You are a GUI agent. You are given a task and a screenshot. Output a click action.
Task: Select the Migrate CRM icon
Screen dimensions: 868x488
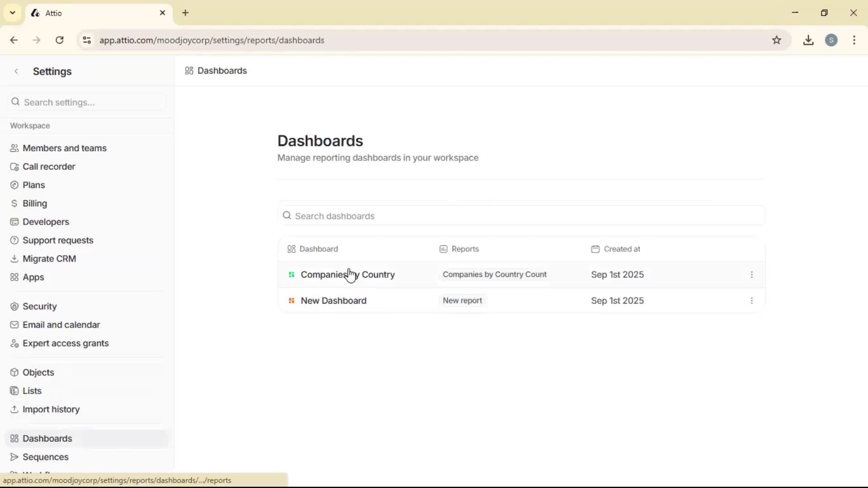14,258
